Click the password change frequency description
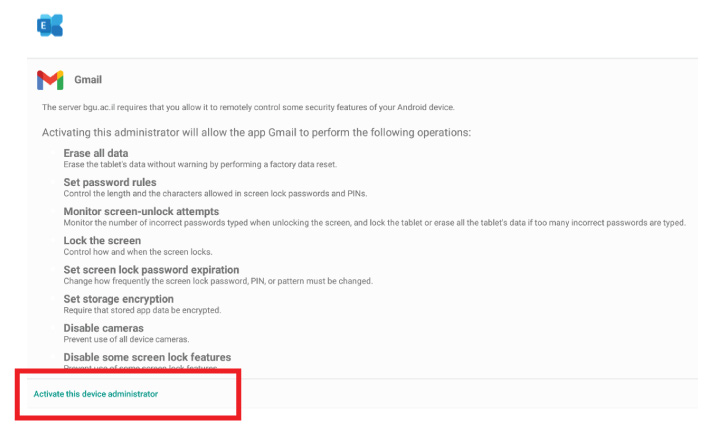This screenshot has width=721, height=433. [218, 281]
